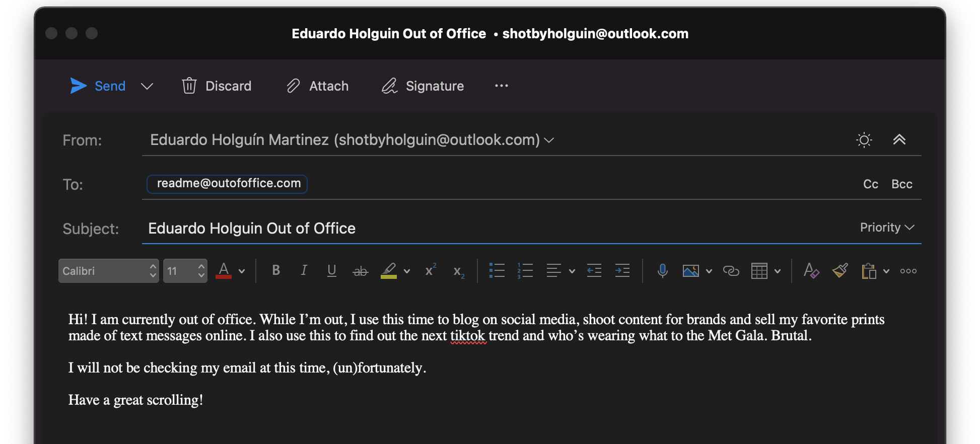Expand the Send options arrow
This screenshot has height=444, width=980.
click(147, 86)
